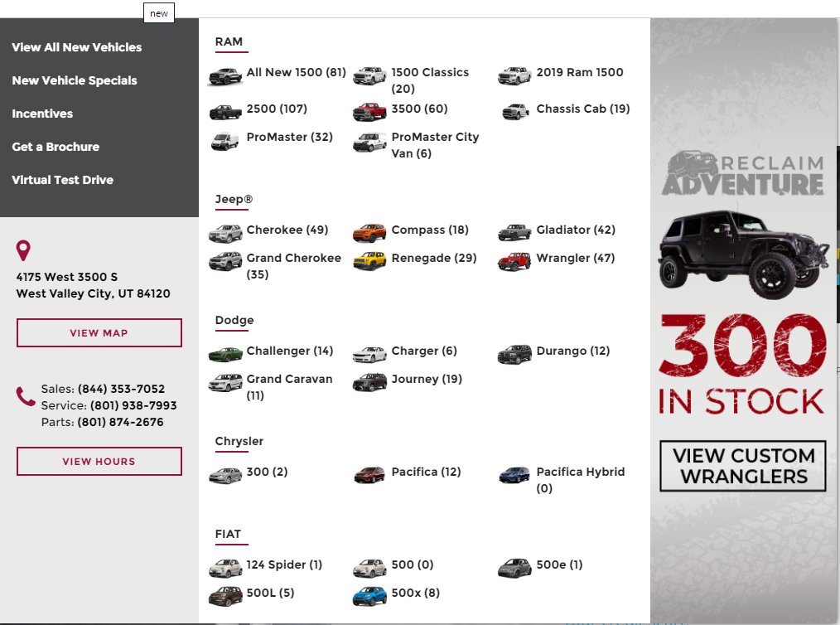This screenshot has width=840, height=625.
Task: Select the Wrangler (47) link
Action: coord(576,259)
